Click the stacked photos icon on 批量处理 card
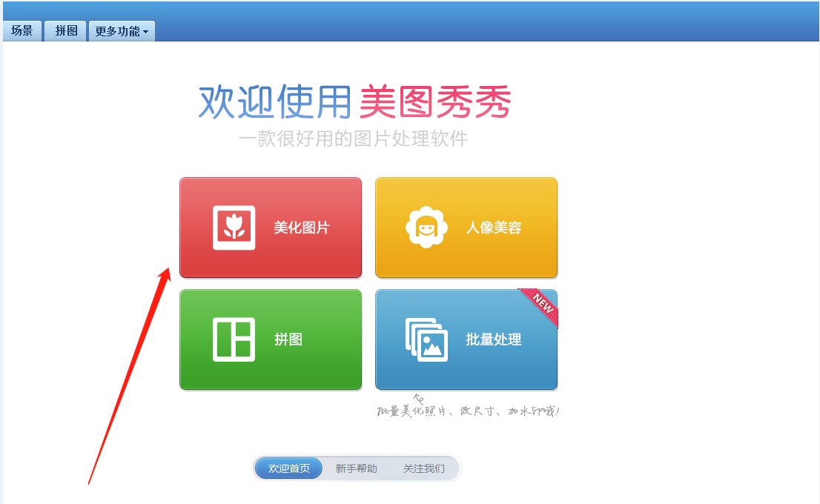This screenshot has height=504, width=820. (426, 339)
